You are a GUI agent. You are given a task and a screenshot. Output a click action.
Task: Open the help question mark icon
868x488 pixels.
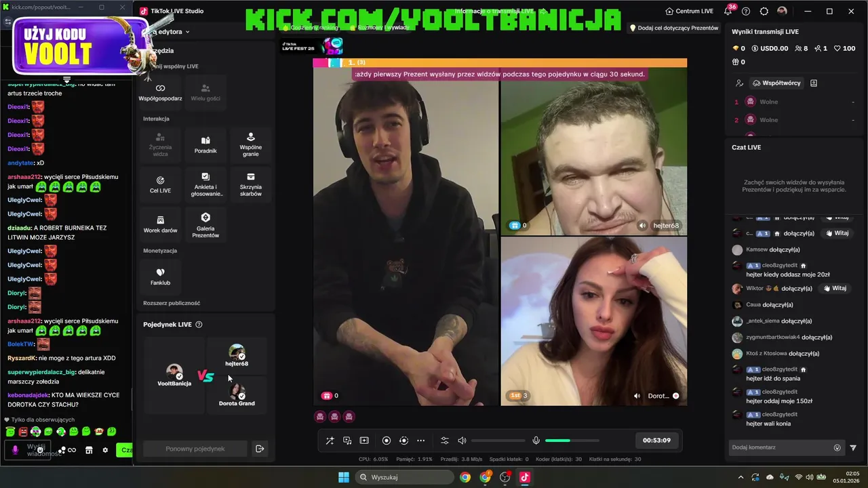tap(746, 12)
